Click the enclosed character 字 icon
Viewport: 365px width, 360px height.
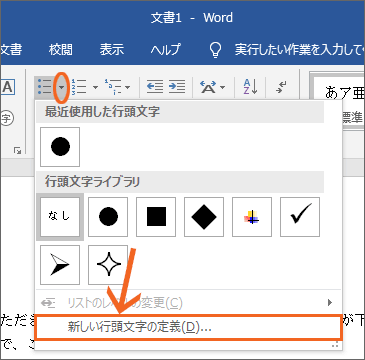coord(6,118)
